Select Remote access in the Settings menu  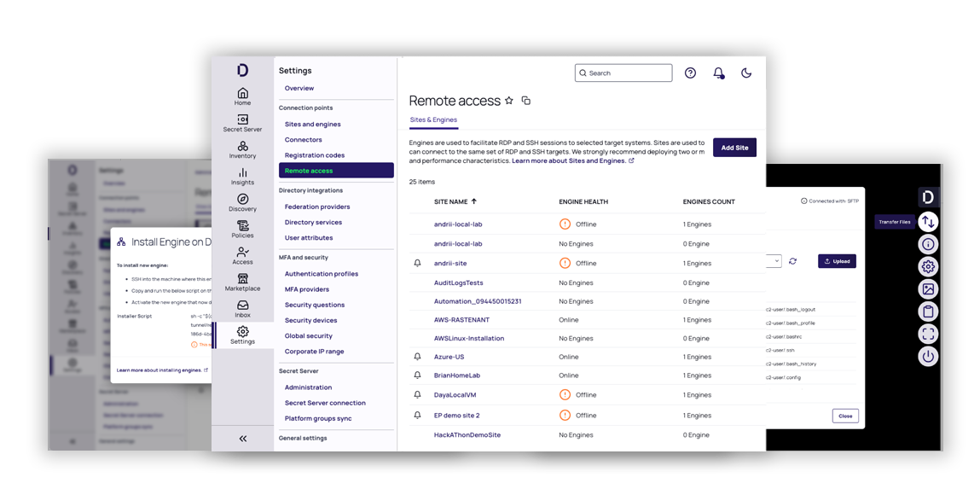point(336,170)
